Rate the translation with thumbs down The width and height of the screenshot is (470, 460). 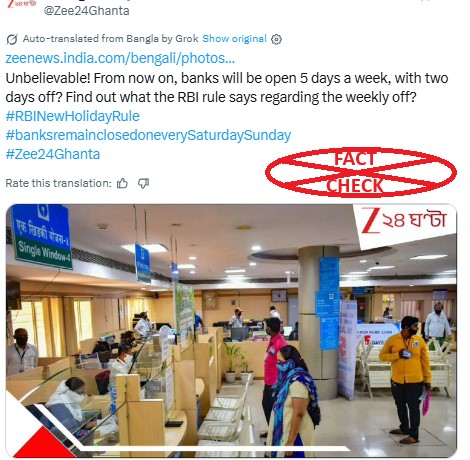(143, 183)
